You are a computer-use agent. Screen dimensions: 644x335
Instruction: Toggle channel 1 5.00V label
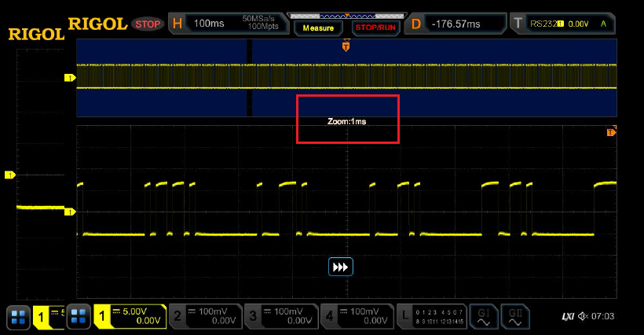click(x=130, y=317)
